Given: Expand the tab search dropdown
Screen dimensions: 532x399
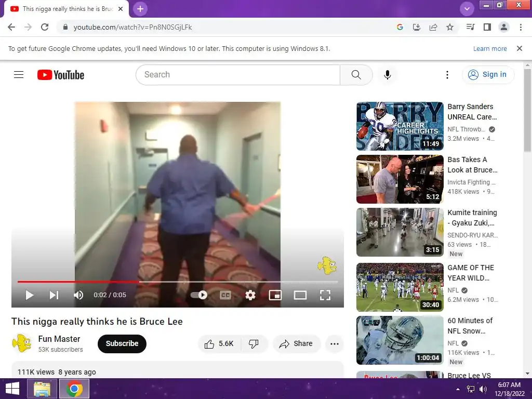Looking at the screenshot, I should (x=467, y=9).
